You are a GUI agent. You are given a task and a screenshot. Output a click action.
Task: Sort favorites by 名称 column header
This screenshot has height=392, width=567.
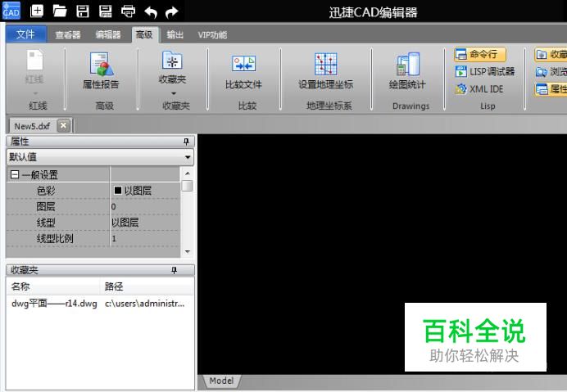click(53, 286)
